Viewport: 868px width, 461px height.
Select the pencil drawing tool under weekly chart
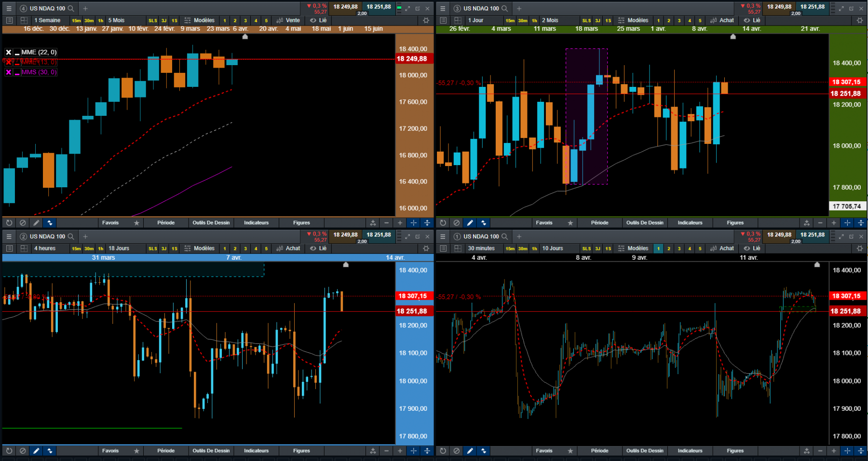tap(36, 223)
